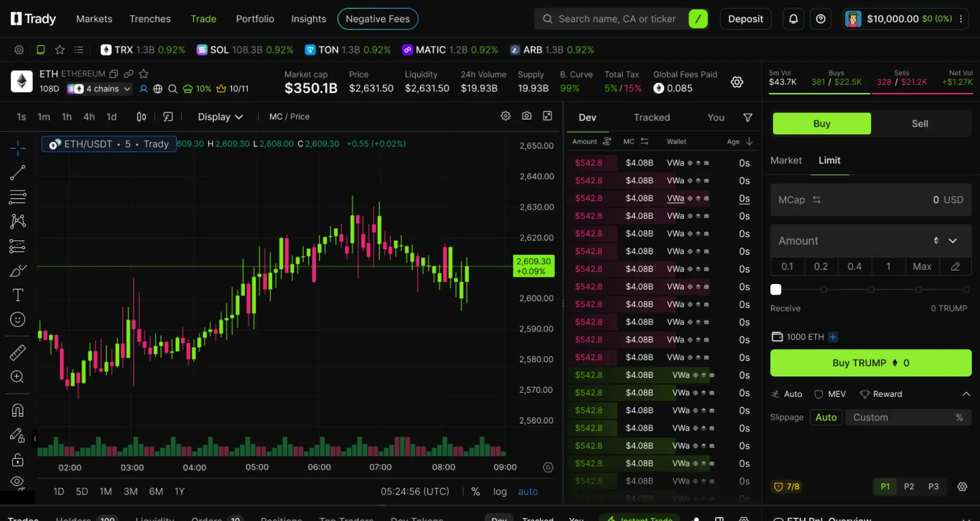Toggle the Reward option
Viewport: 980px width, 521px height.
[x=881, y=394]
